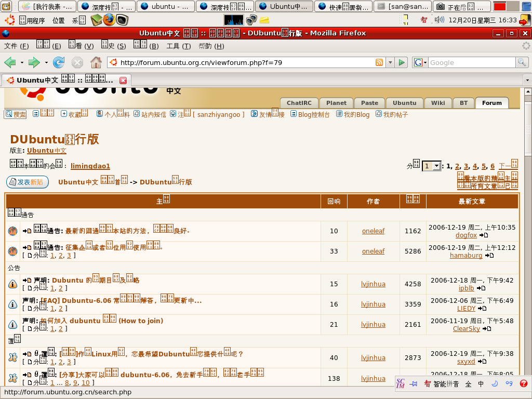Click latest post icon next to ClearSky
The image size is (532, 399).
click(486, 329)
